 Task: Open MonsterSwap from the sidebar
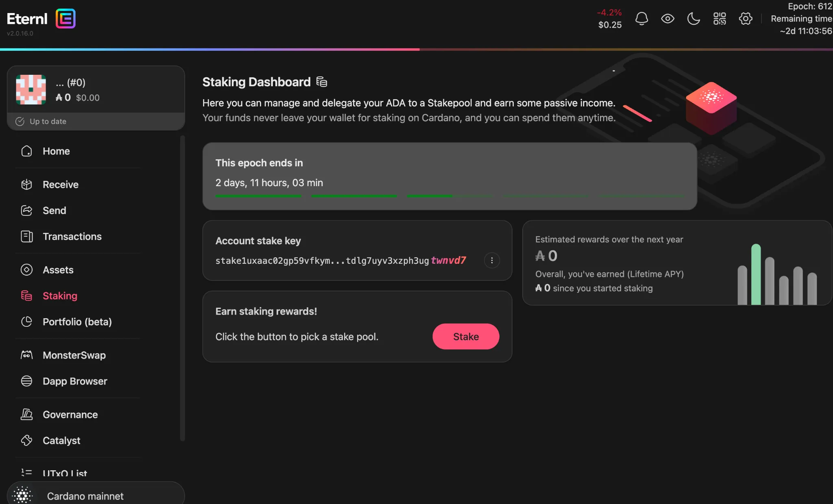(x=74, y=355)
